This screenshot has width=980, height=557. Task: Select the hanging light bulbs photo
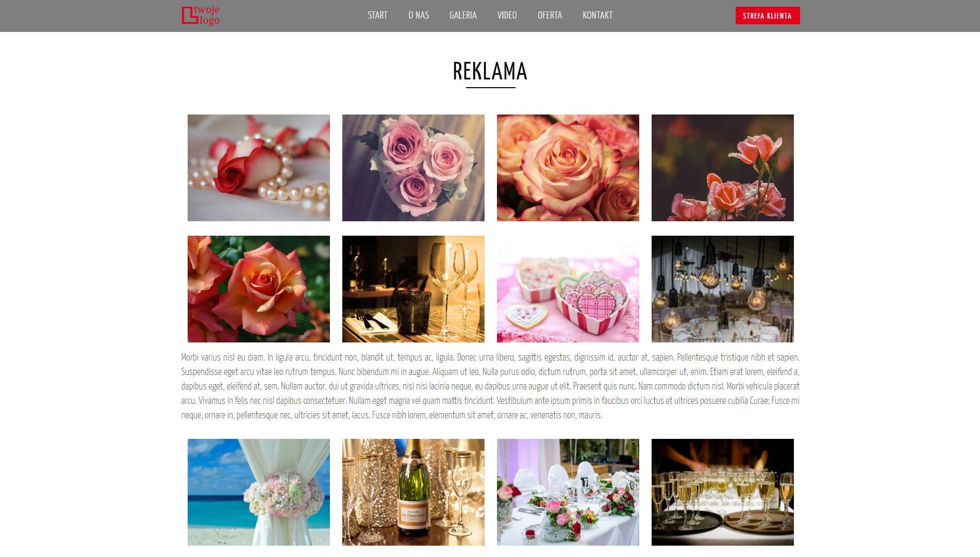point(723,289)
